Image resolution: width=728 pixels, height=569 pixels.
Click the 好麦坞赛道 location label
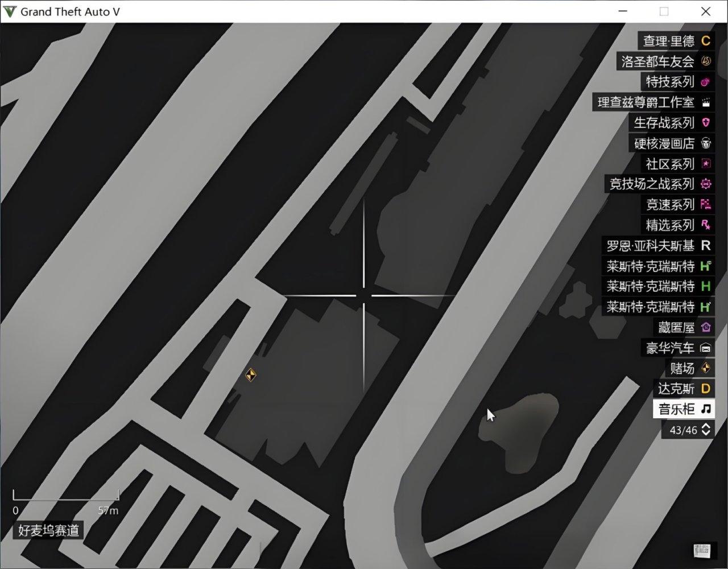(48, 531)
